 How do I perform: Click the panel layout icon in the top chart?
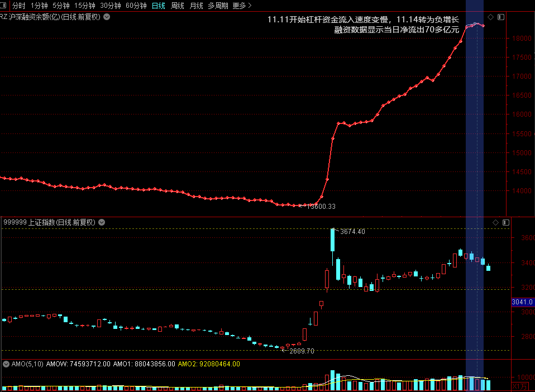[500, 17]
